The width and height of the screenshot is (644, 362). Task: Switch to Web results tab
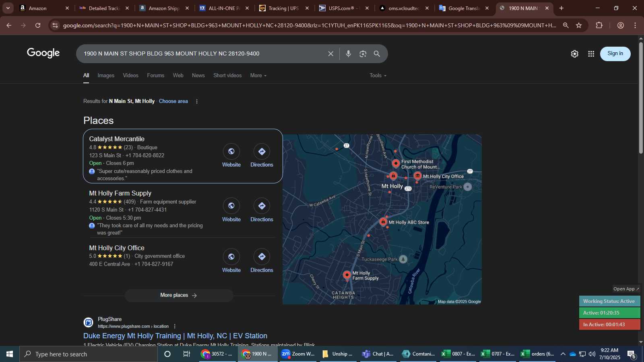coord(178,76)
